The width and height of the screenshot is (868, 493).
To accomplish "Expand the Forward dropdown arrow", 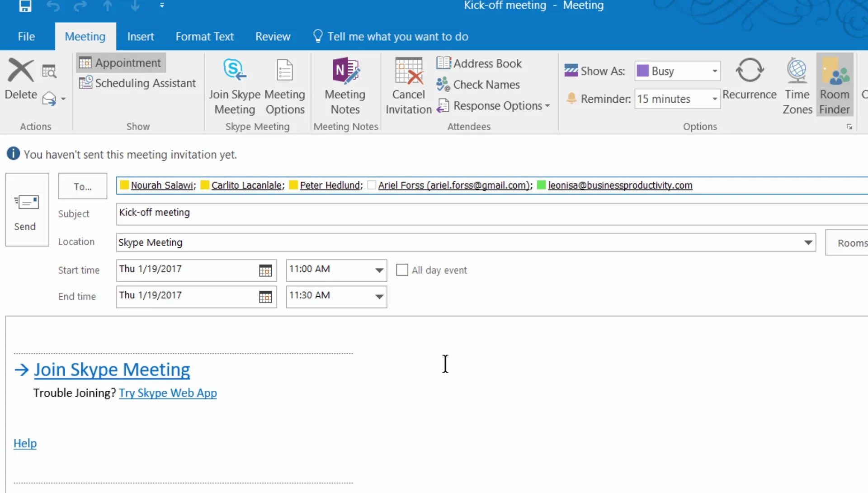I will pyautogui.click(x=63, y=99).
